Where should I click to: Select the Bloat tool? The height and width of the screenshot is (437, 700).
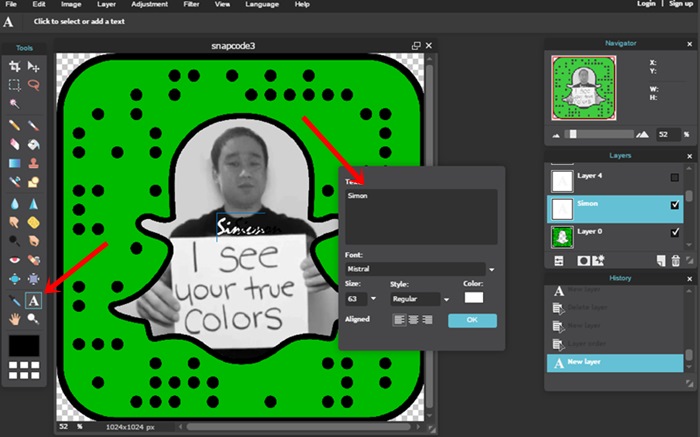(15, 279)
